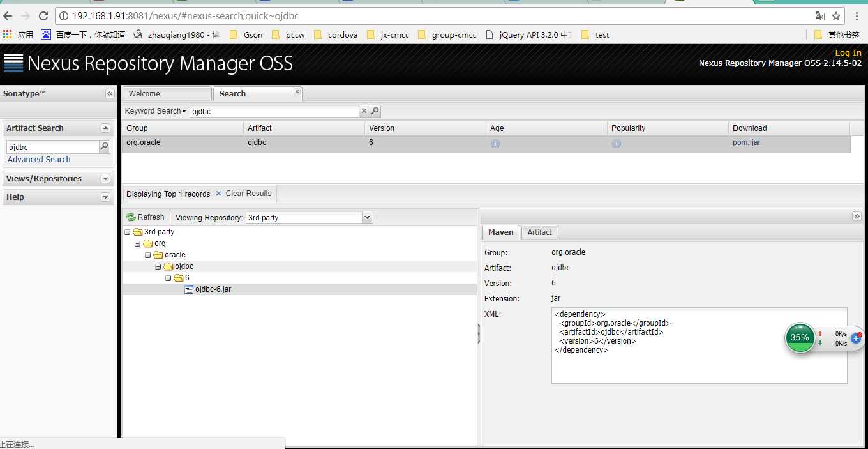Screen dimensions: 868x449
Task: Collapse the version 6 folder node
Action: [x=168, y=278]
